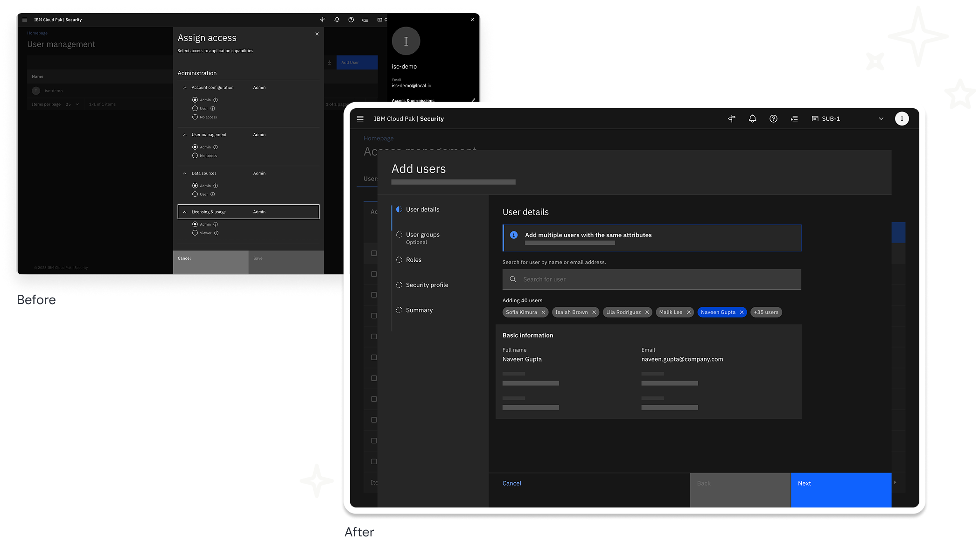Select No access under Account configuration
Screen dimensions: 980x542
pyautogui.click(x=195, y=117)
